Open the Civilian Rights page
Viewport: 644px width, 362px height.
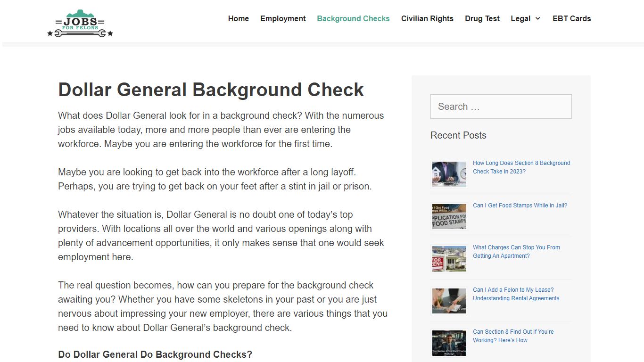pyautogui.click(x=427, y=18)
